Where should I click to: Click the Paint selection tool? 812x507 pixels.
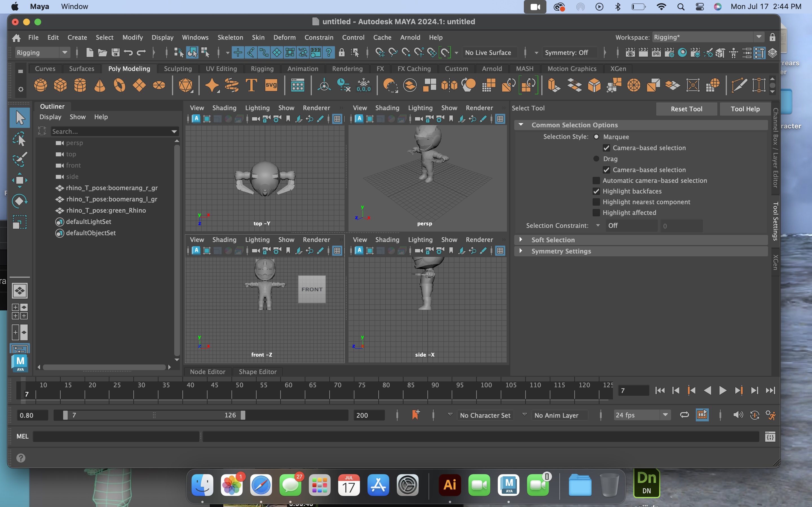pyautogui.click(x=19, y=160)
